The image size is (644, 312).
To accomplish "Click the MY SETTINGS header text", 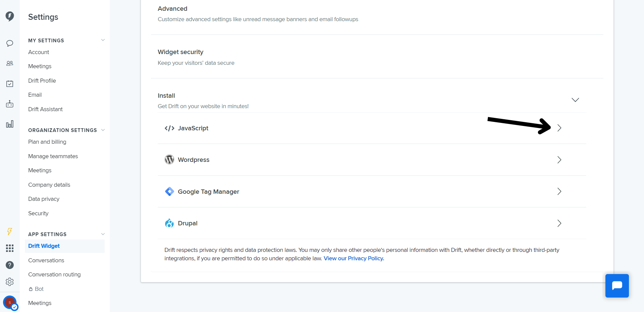I will tap(46, 40).
